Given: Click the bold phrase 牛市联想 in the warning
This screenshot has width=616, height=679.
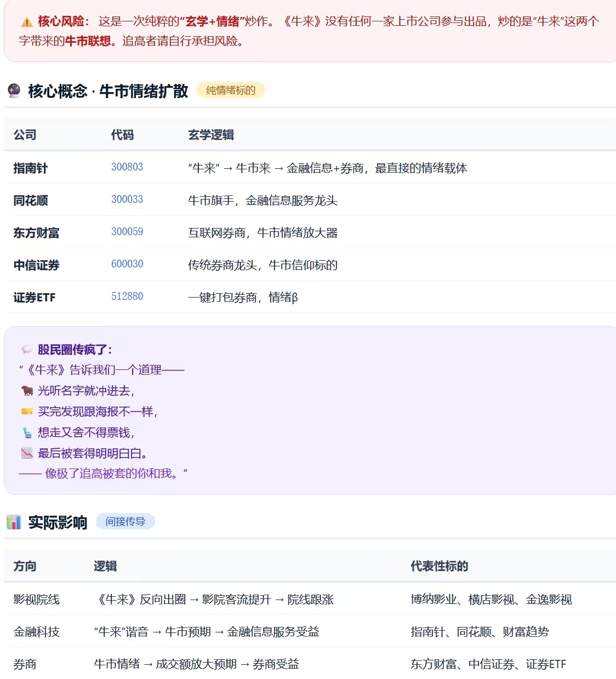Looking at the screenshot, I should (88, 41).
